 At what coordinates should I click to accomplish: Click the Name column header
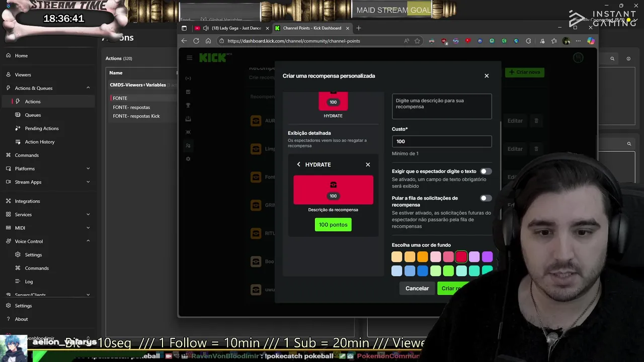(116, 73)
